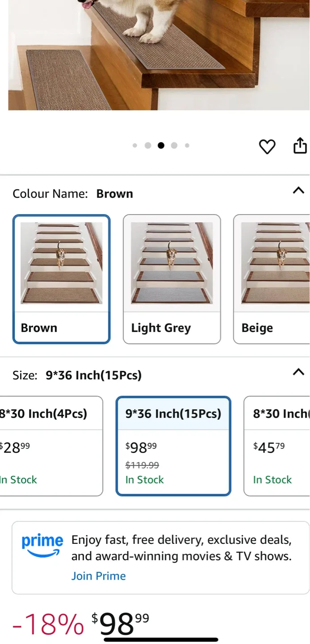Click the heart icon to save this item

tap(267, 146)
